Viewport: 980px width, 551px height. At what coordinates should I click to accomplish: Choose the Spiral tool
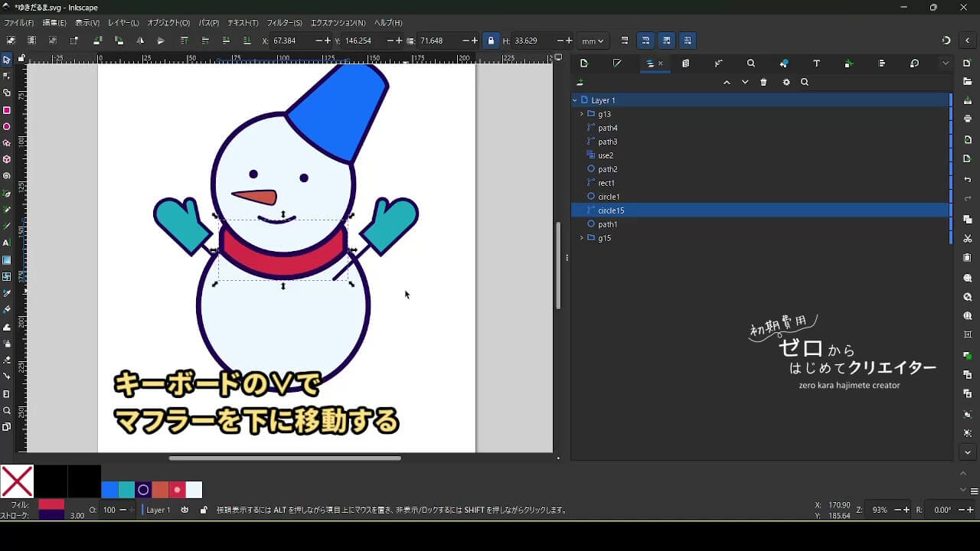[7, 176]
